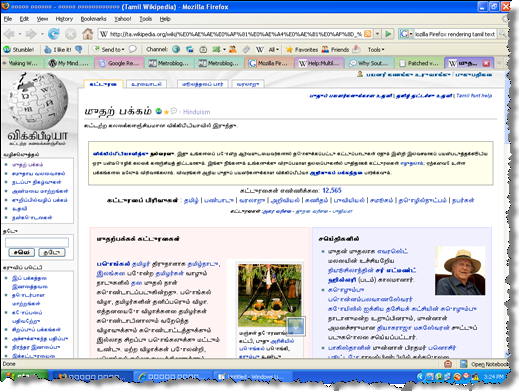Click the Stop loading button
The image size is (519, 391).
pos(70,34)
